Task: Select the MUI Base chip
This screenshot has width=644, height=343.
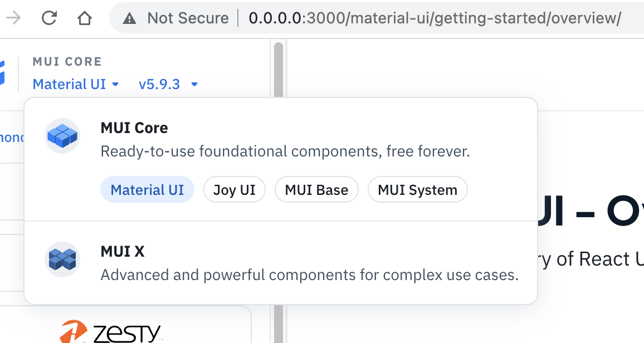Action: 316,189
